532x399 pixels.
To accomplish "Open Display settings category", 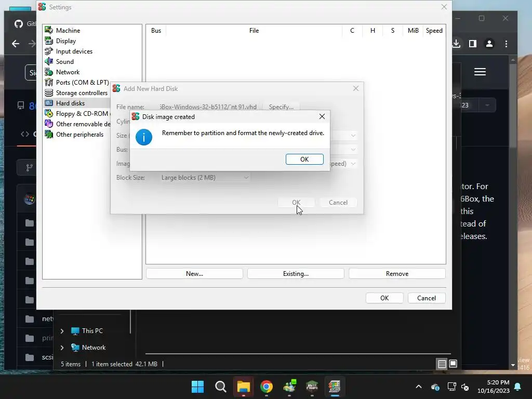I will pos(66,41).
